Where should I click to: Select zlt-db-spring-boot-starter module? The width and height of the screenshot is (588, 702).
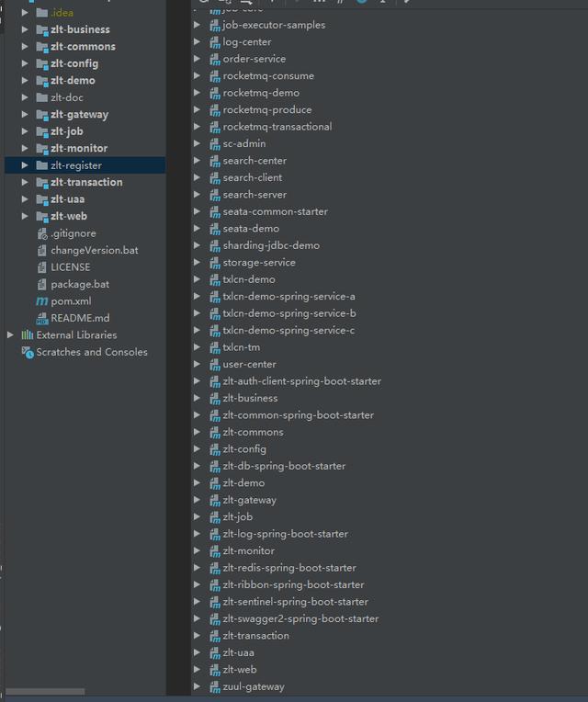[284, 467]
